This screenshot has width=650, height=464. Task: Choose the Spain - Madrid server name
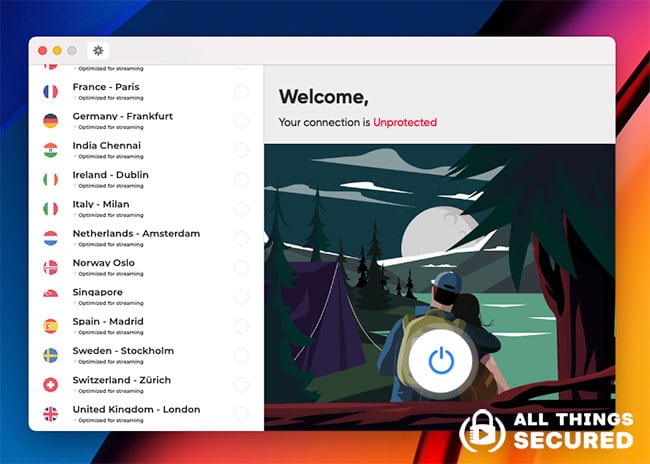coord(108,321)
